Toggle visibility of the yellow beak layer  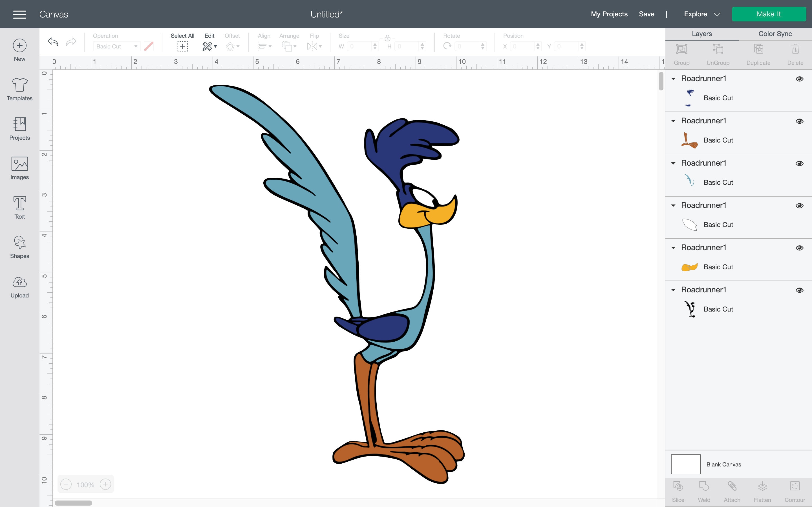click(800, 248)
